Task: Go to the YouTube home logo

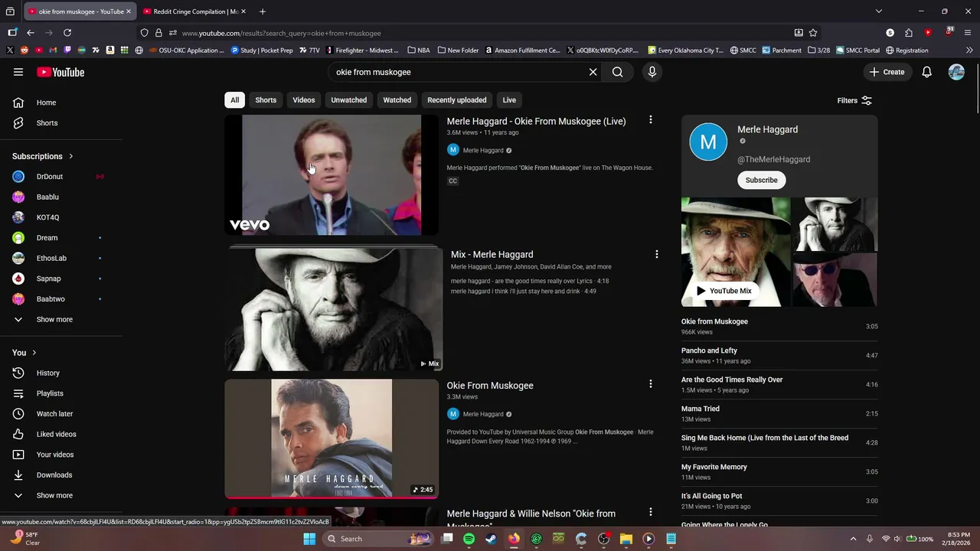Action: click(x=60, y=72)
